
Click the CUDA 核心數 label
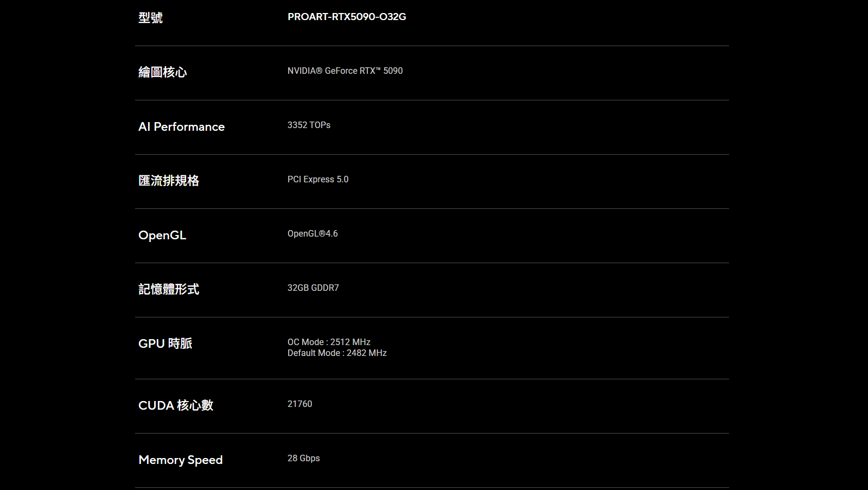click(176, 405)
